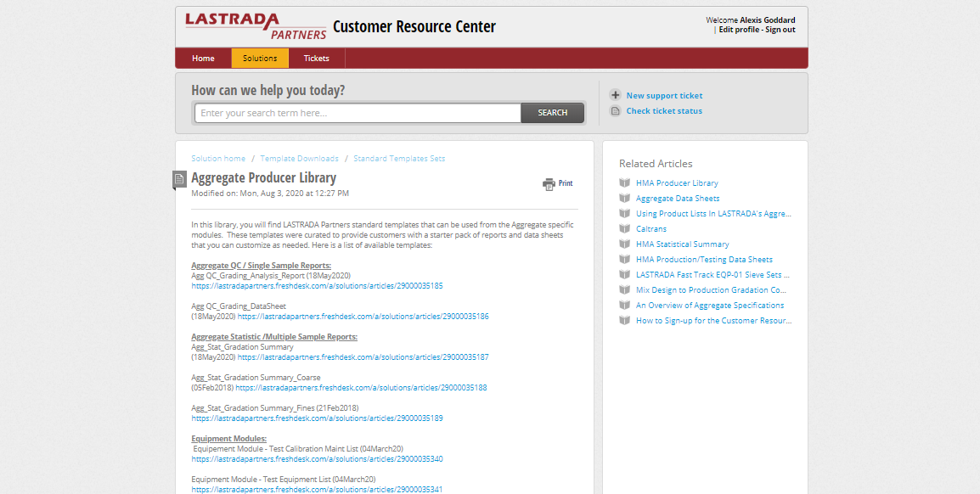This screenshot has width=980, height=494.
Task: Open An Overview of Aggregate Specifications article
Action: (710, 305)
